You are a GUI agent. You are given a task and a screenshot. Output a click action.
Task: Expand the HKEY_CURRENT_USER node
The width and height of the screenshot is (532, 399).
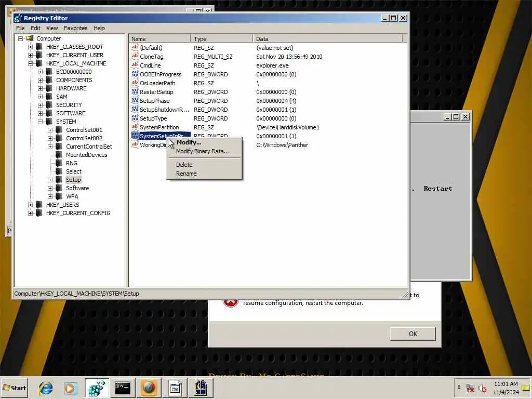click(x=30, y=55)
